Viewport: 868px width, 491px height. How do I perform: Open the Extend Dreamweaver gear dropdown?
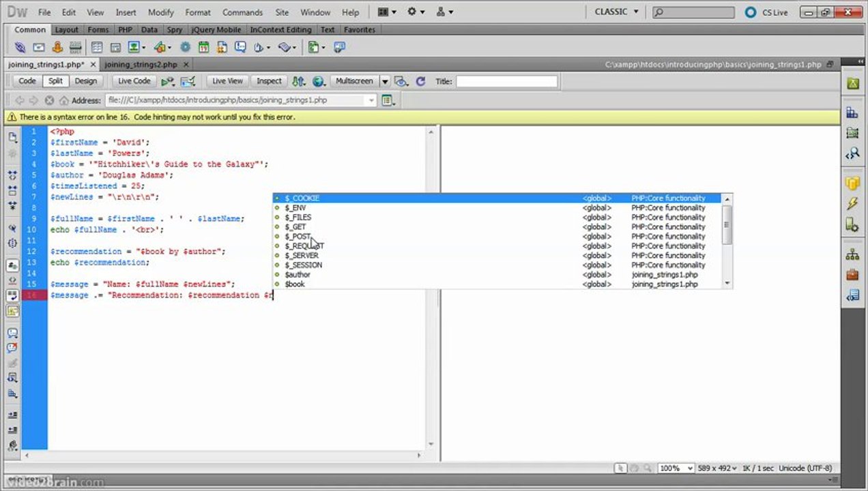coord(416,12)
